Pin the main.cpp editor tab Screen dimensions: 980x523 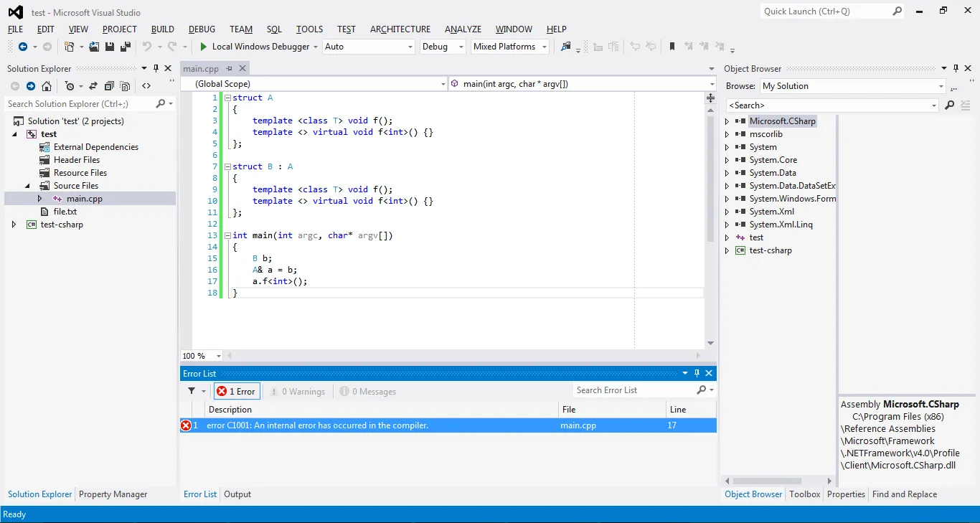(x=230, y=69)
